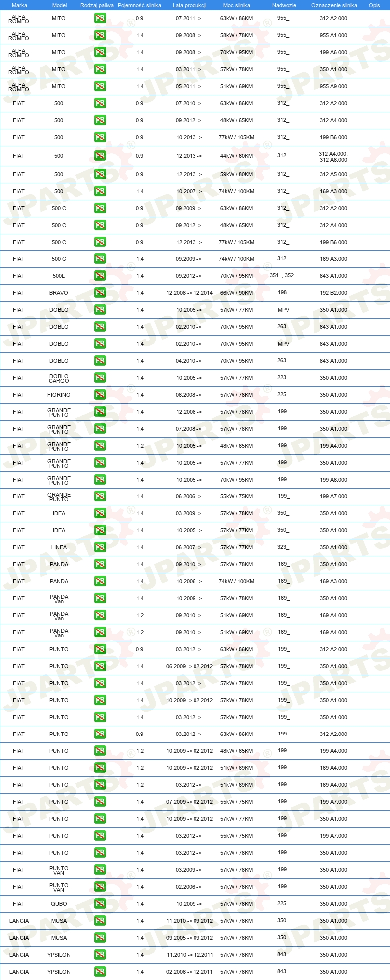Click production date 06.2008 -> in Fiorino row
The image size is (390, 980).
point(189,395)
